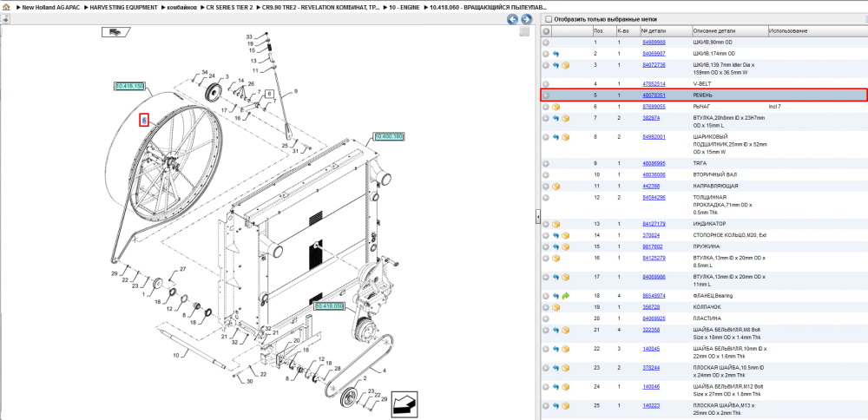This screenshot has height=420, width=868.
Task: Click the box icon for НАПРАВЛЯЮЩАЯ row
Action: coord(556,187)
